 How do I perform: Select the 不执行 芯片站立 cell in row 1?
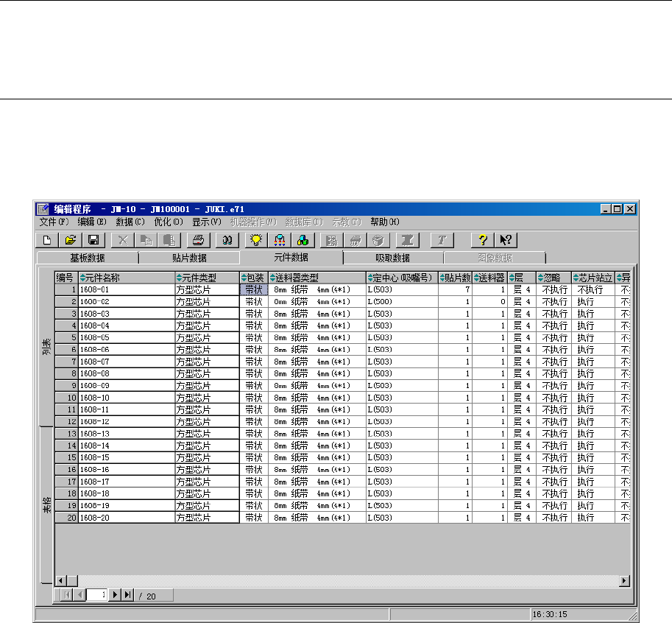tap(593, 290)
